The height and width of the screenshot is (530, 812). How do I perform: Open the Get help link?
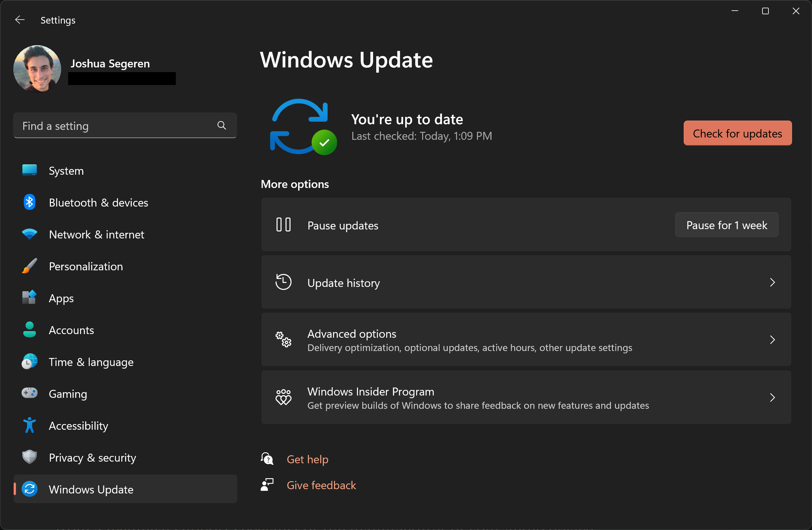(x=308, y=460)
